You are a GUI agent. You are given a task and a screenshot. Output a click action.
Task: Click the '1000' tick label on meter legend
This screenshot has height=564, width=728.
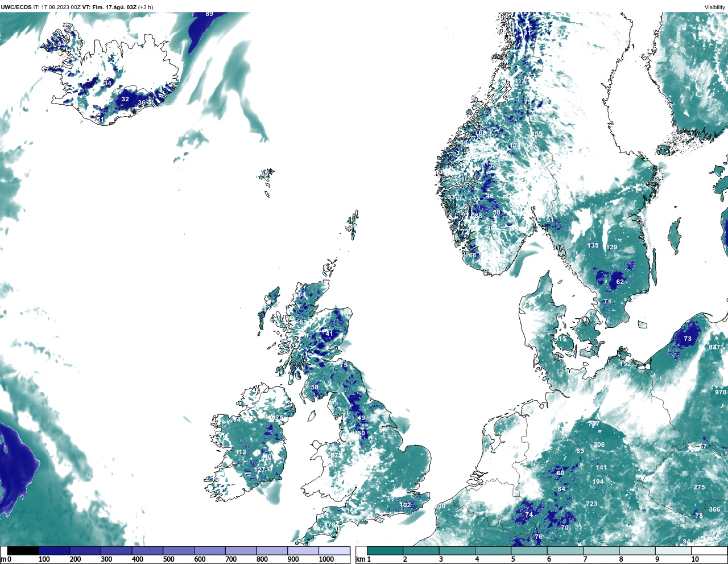pos(326,559)
